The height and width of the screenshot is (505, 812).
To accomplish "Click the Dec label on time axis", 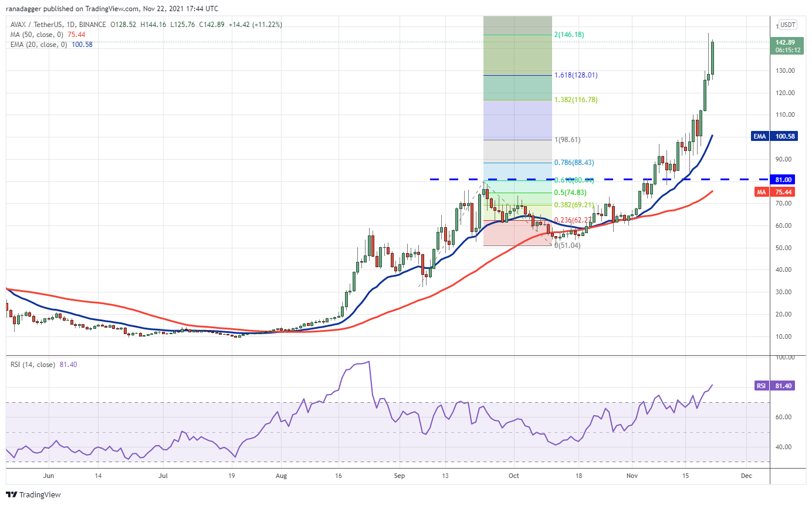I will (746, 476).
